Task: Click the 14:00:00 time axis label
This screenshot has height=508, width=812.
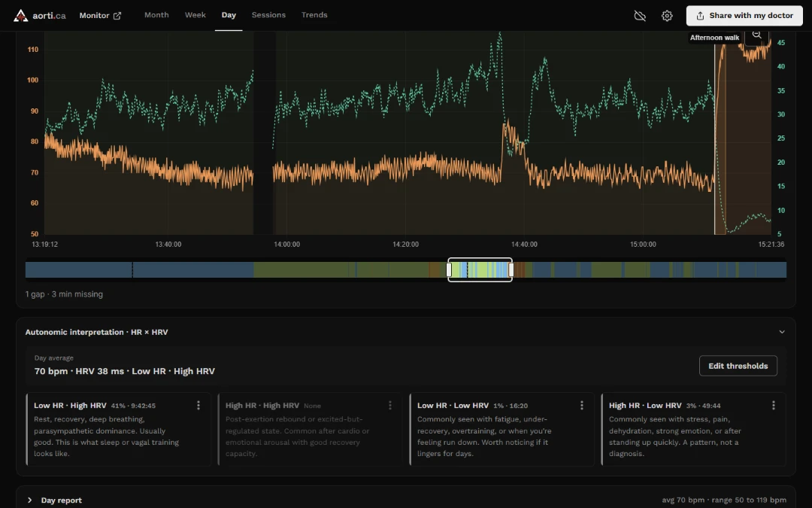Action: pyautogui.click(x=287, y=244)
